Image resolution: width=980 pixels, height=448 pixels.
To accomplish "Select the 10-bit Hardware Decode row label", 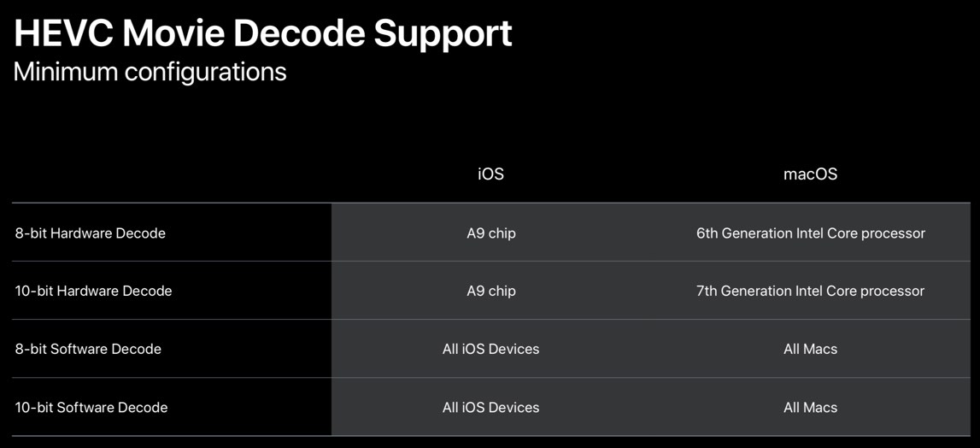I will point(94,291).
